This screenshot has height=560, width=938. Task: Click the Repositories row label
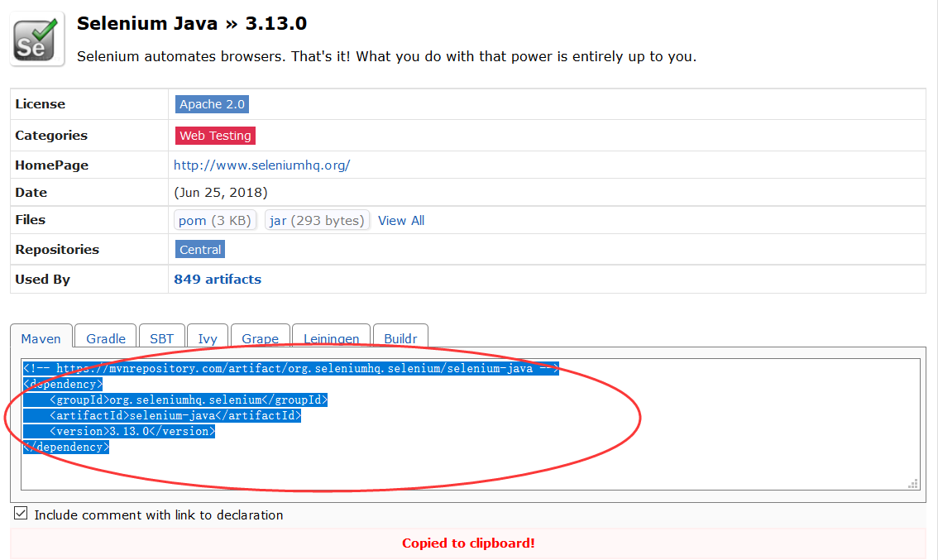tap(57, 250)
